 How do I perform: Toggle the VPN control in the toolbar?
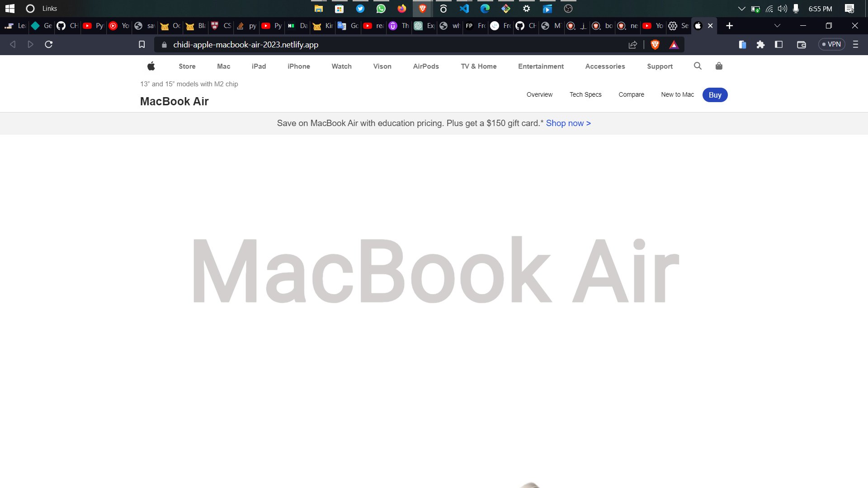click(831, 44)
